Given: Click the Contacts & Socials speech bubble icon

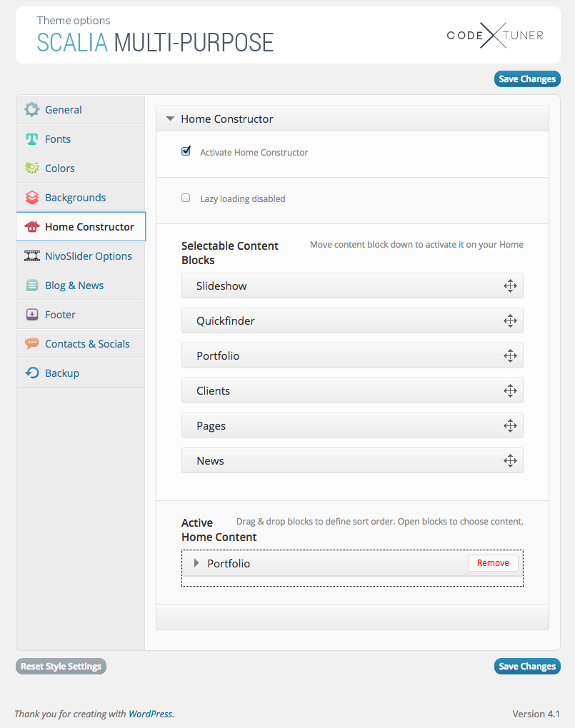Looking at the screenshot, I should (31, 344).
